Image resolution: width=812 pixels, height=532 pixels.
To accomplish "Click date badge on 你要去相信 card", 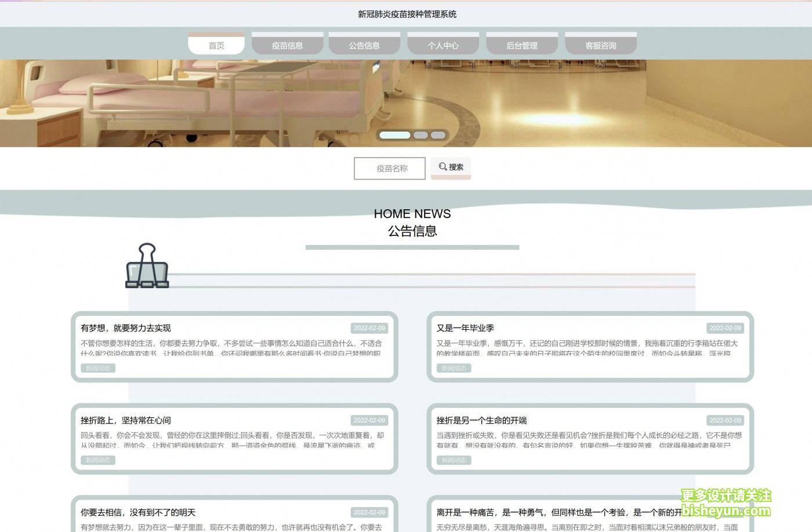I will tap(369, 512).
